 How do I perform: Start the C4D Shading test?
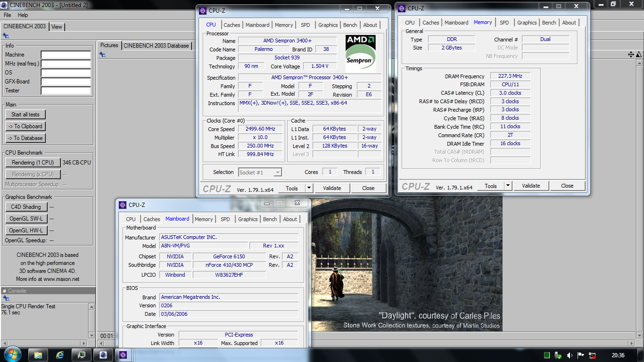(x=26, y=207)
